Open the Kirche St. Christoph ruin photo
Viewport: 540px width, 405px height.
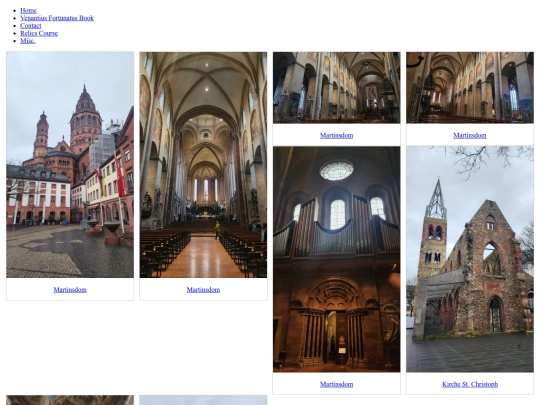(x=470, y=259)
